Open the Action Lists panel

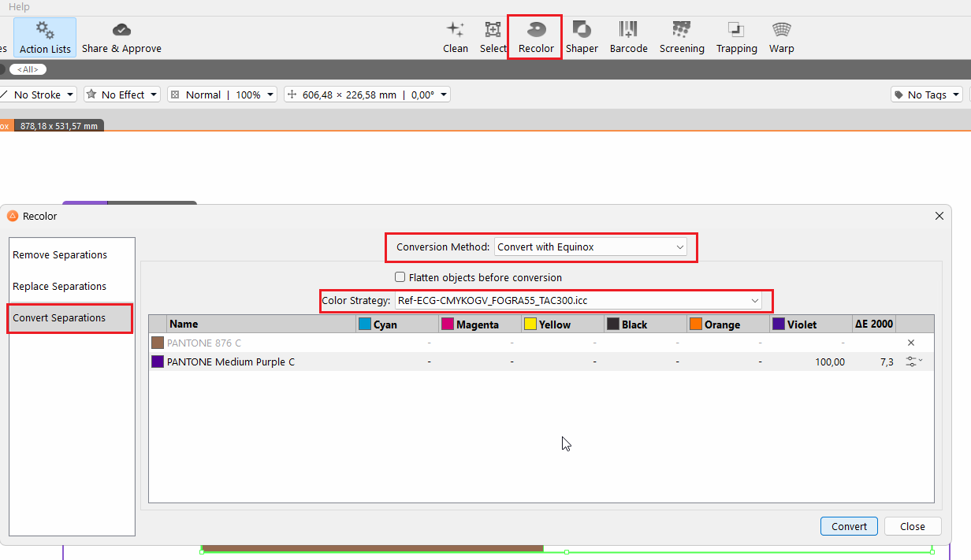44,37
